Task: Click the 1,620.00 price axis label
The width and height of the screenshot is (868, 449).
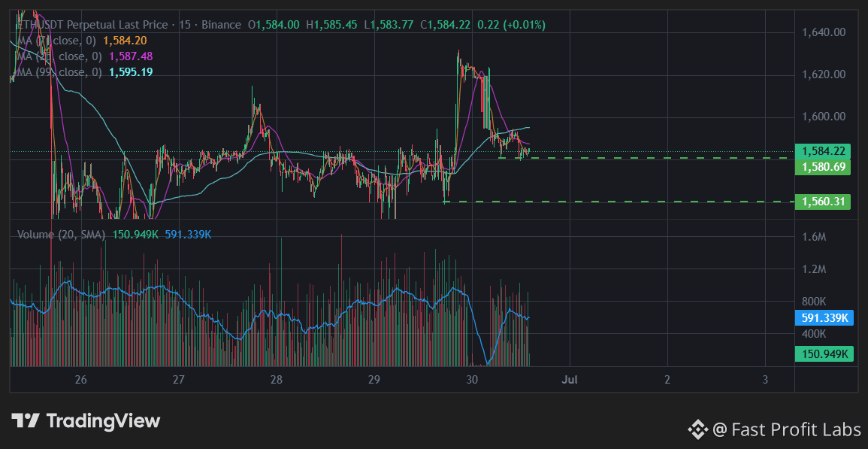Action: (824, 74)
